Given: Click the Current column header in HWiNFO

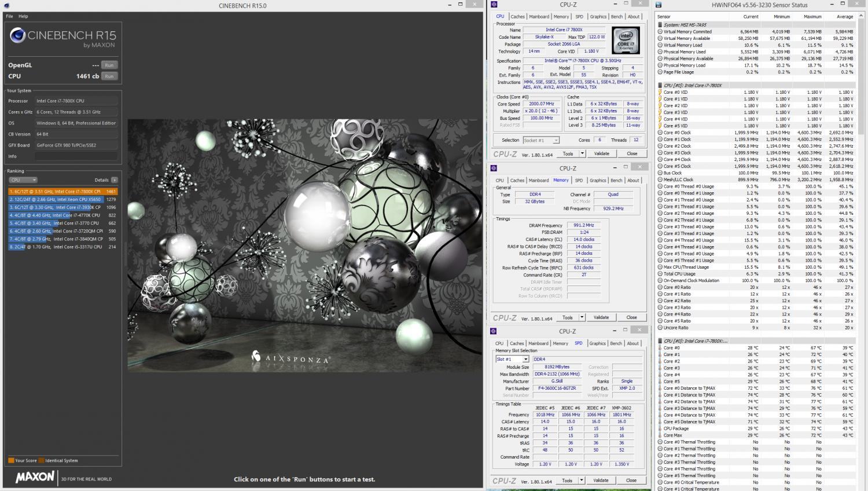Looking at the screenshot, I should click(x=751, y=17).
